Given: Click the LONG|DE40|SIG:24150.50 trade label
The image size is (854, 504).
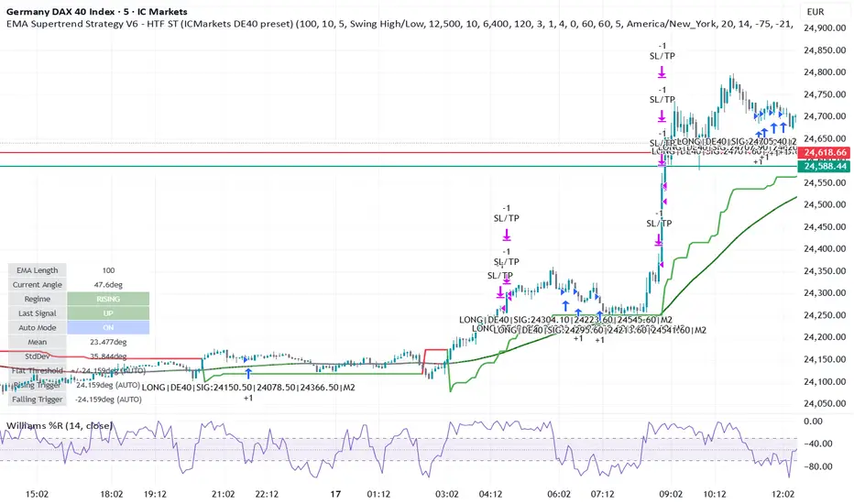Looking at the screenshot, I should pyautogui.click(x=248, y=388).
